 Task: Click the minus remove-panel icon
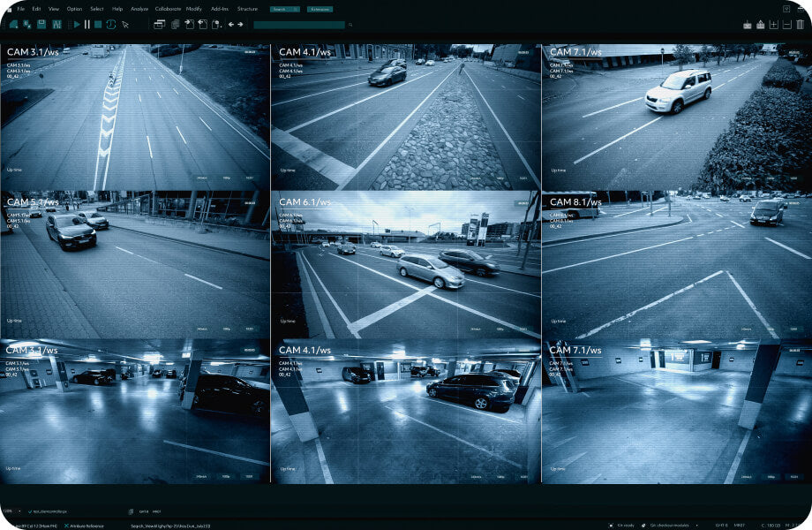(787, 25)
